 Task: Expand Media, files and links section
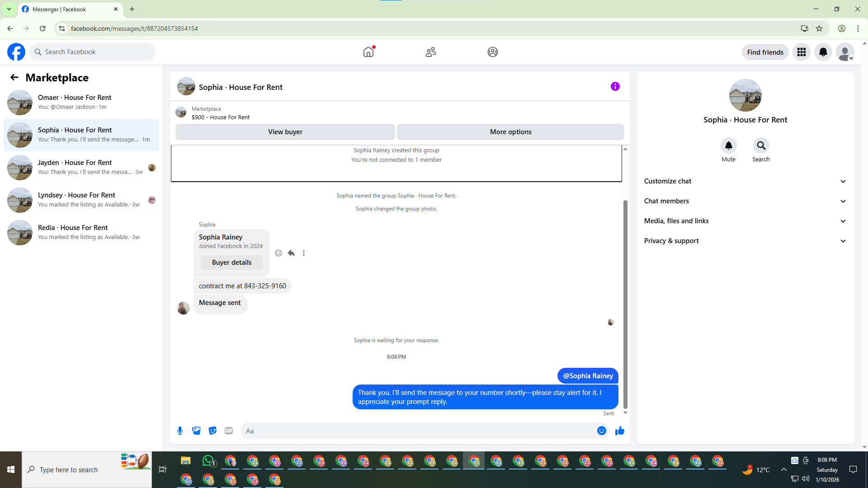click(x=745, y=221)
